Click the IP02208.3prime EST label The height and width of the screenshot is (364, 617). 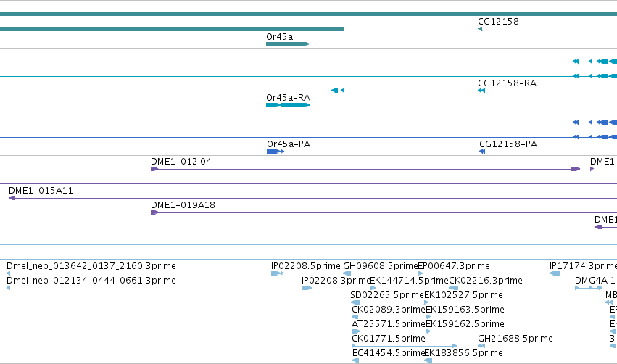tap(336, 281)
